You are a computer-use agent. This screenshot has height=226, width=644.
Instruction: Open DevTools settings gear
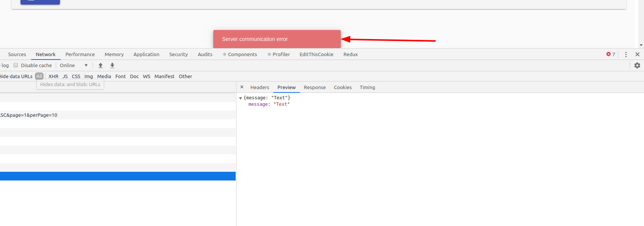coord(637,65)
